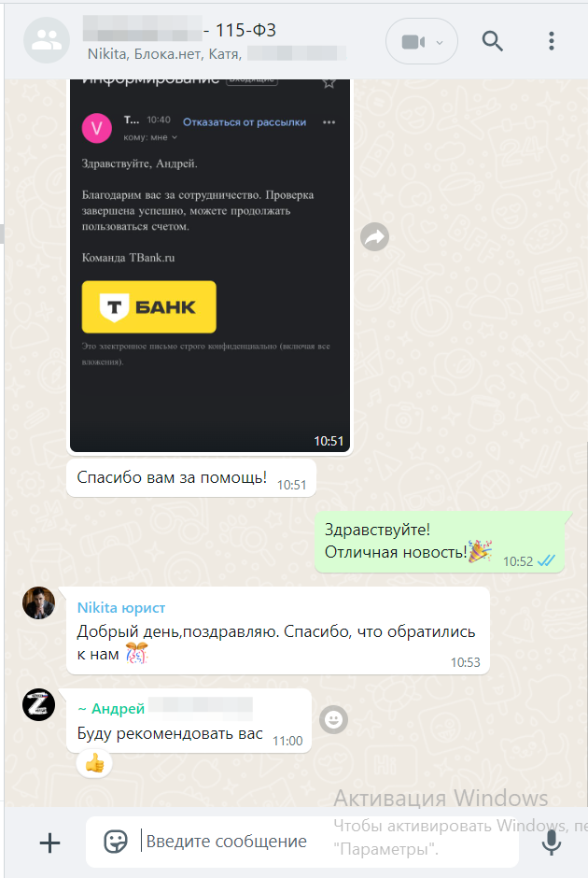Open group info via group avatar

coord(47,40)
